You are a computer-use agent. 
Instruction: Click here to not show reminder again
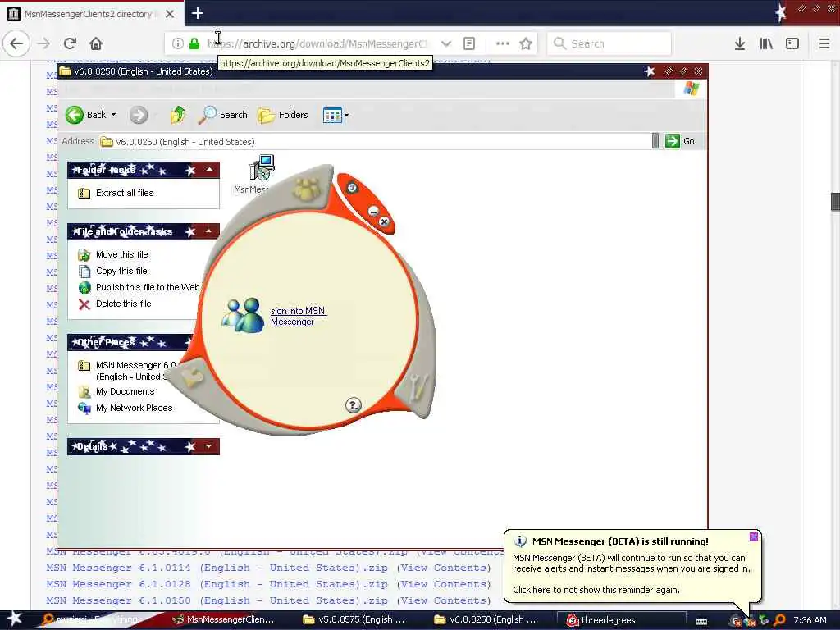point(596,590)
